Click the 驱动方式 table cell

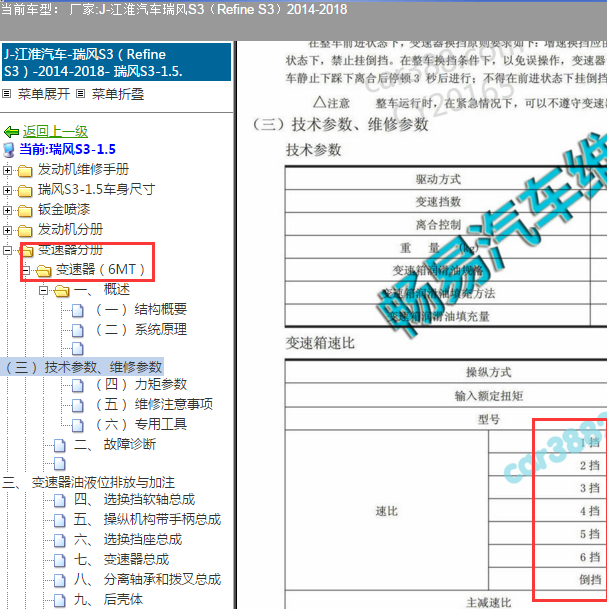[x=438, y=179]
